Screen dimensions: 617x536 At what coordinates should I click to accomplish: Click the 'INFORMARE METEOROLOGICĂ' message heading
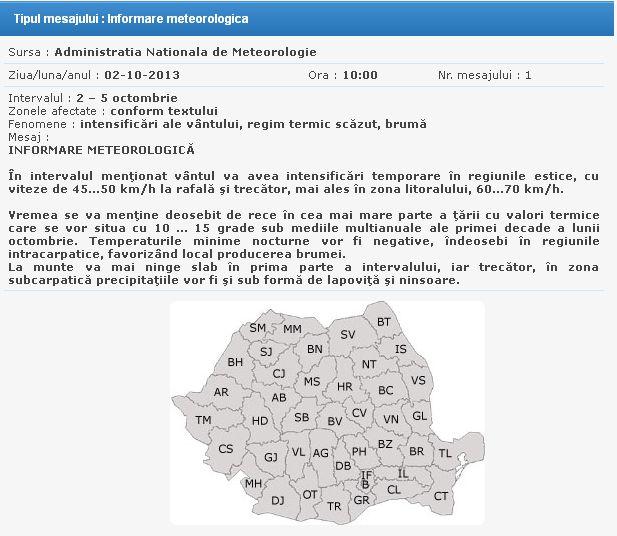tap(101, 149)
